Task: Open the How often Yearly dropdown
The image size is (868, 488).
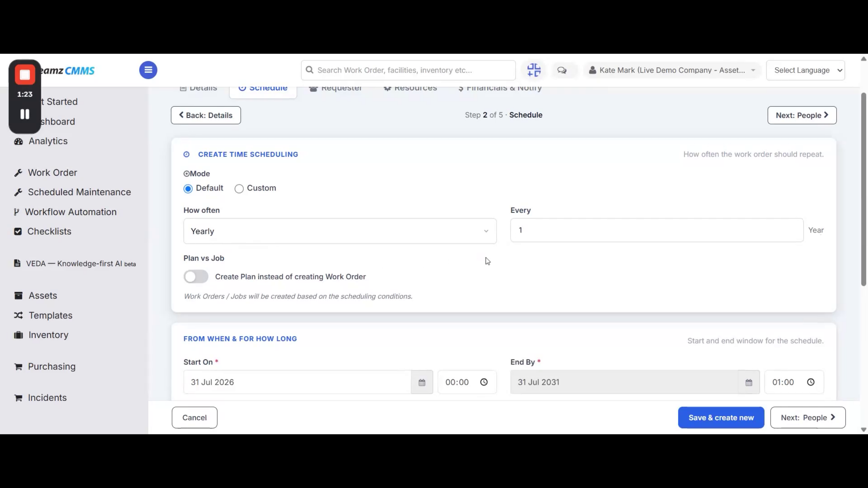Action: [340, 231]
